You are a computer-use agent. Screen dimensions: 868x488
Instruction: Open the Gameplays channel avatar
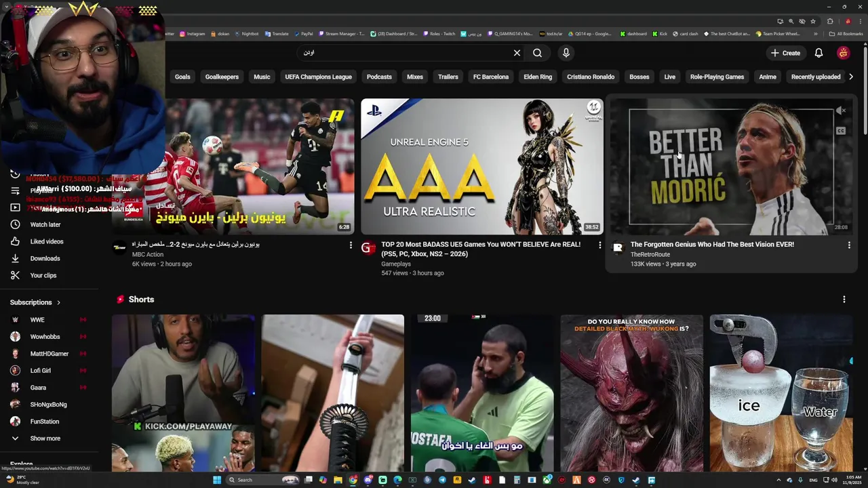click(x=368, y=248)
